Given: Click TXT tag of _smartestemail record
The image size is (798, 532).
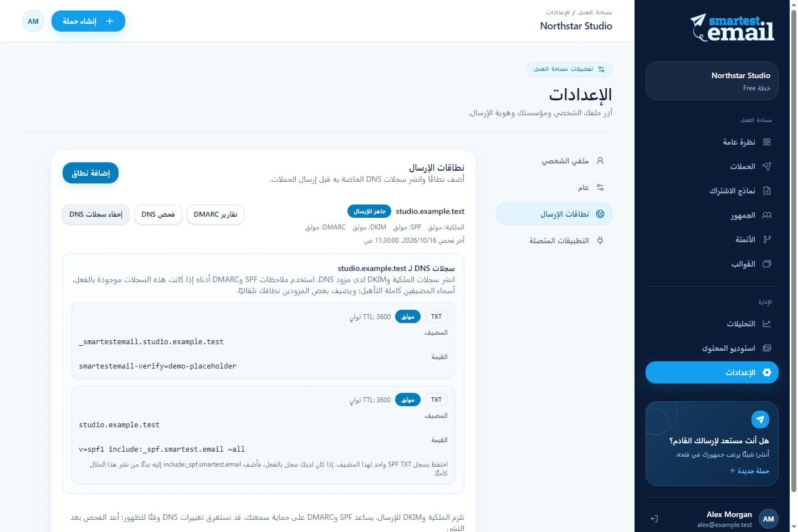Looking at the screenshot, I should tap(437, 316).
